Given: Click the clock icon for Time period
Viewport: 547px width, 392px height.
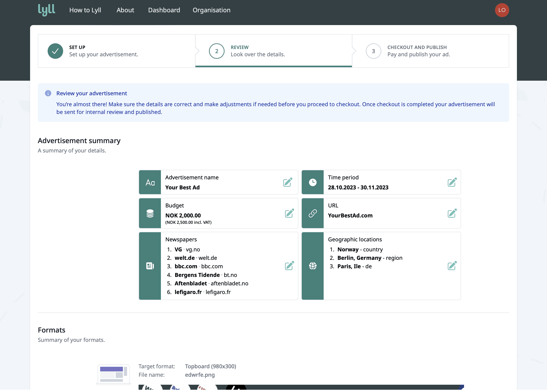Looking at the screenshot, I should (312, 182).
